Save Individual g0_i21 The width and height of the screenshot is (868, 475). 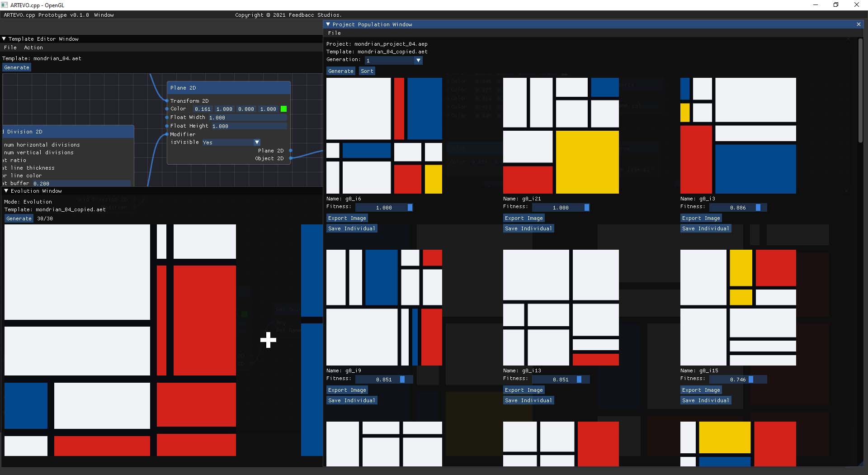528,228
